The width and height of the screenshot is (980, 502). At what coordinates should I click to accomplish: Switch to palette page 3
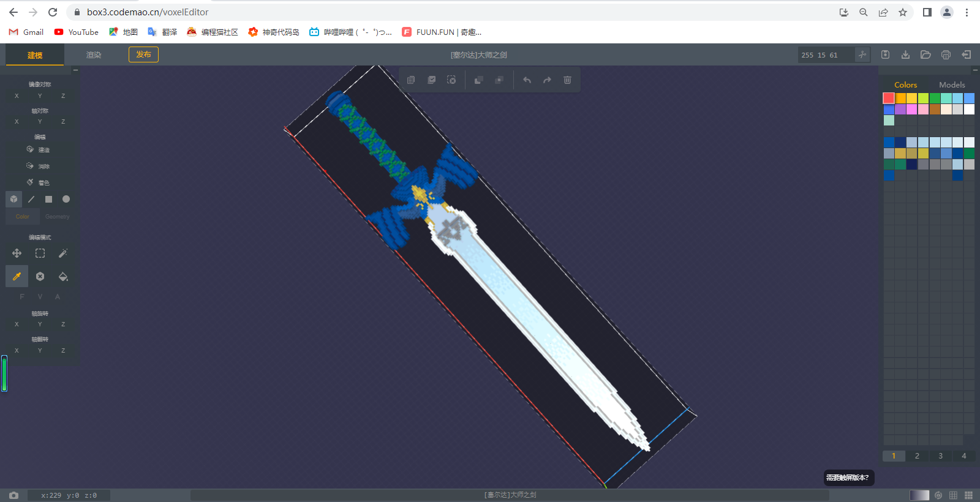click(x=941, y=455)
